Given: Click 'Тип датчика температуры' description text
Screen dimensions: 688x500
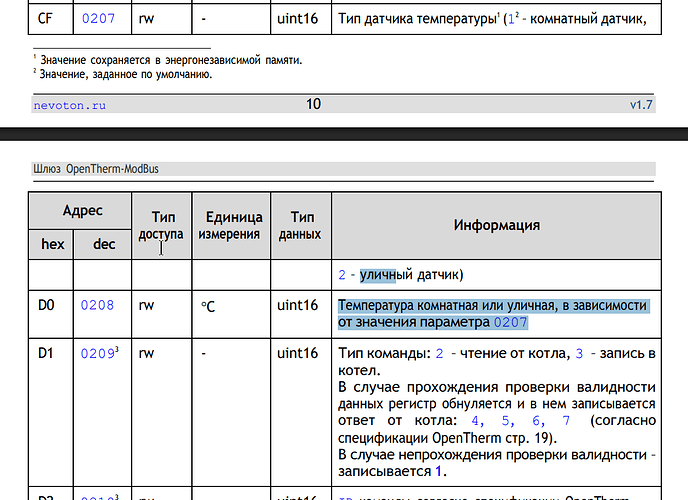Looking at the screenshot, I should point(417,19).
